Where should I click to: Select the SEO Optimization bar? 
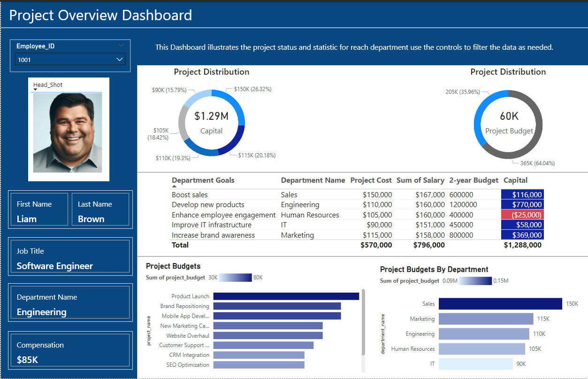tap(259, 365)
